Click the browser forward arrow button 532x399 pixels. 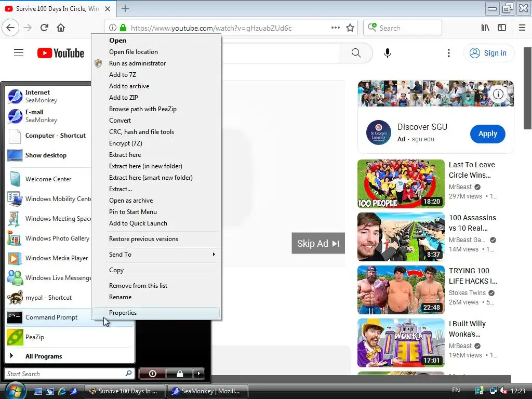pos(28,28)
